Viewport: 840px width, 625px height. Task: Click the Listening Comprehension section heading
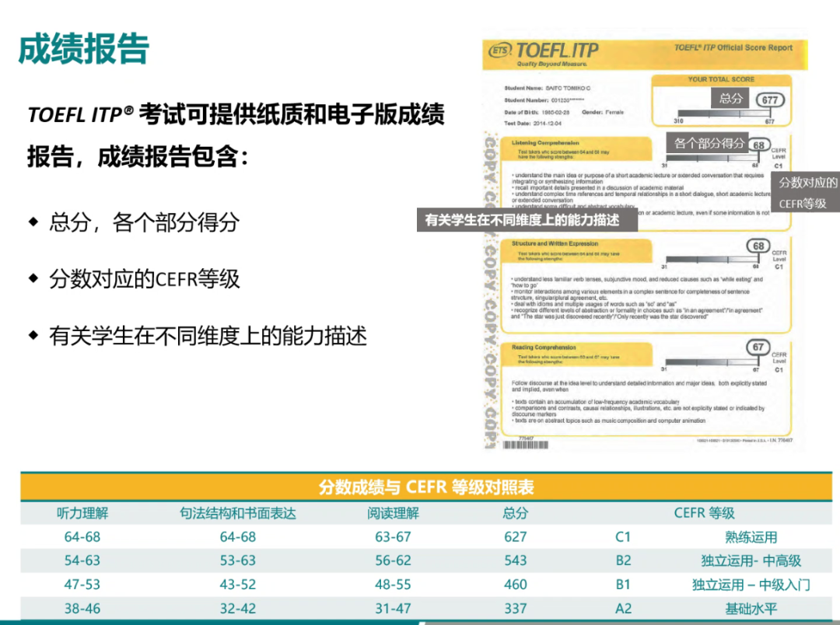tap(544, 143)
